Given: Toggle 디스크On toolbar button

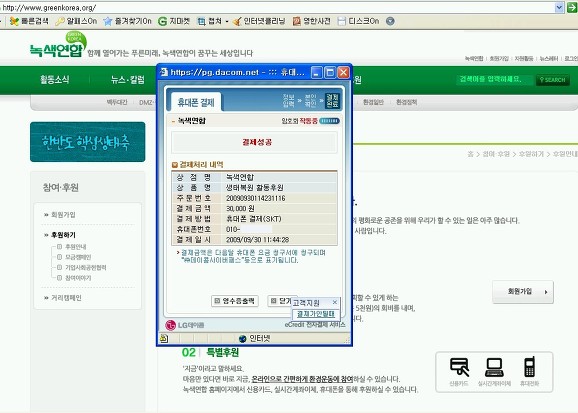Looking at the screenshot, I should tap(358, 21).
